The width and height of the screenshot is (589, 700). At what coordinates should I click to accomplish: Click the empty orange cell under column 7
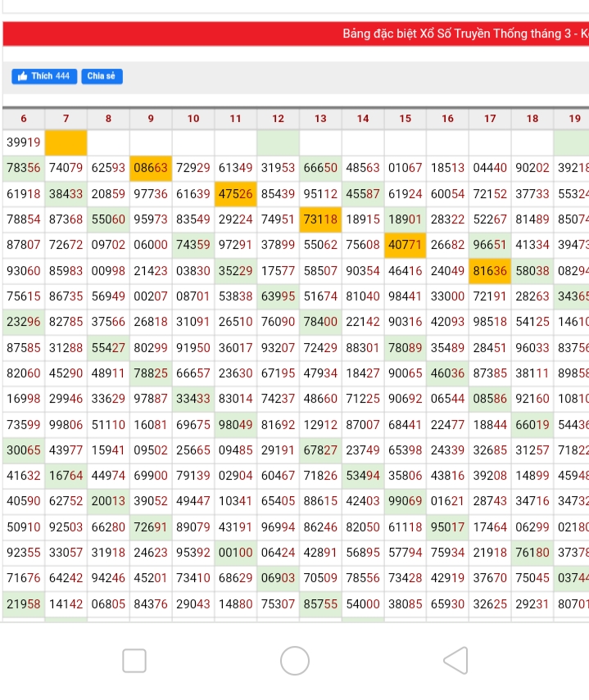pyautogui.click(x=66, y=142)
